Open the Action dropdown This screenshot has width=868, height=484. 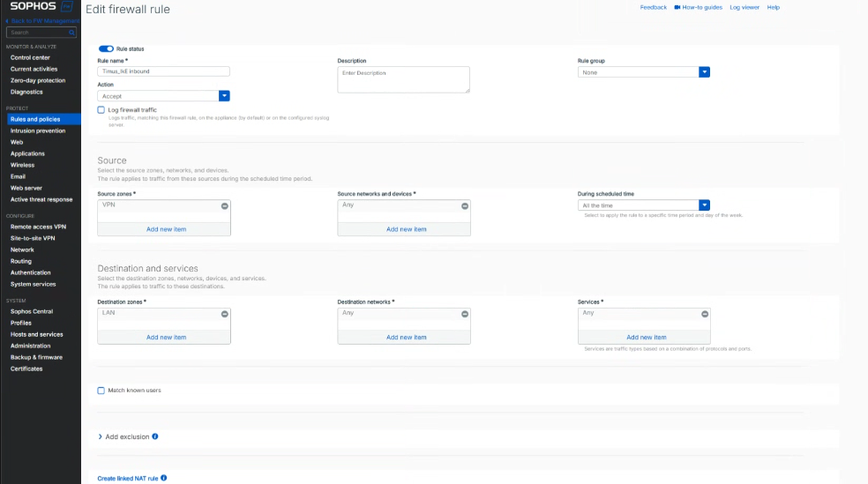coord(224,96)
